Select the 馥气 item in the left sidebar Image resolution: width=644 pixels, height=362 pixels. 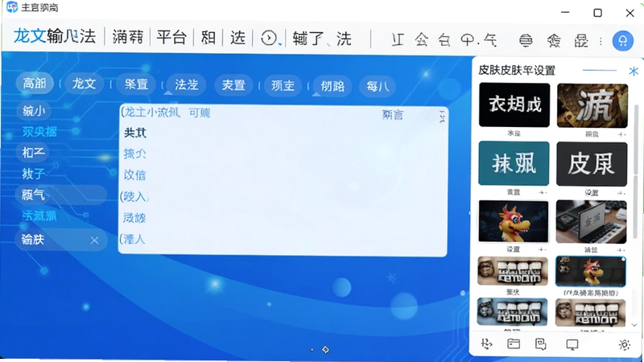click(61, 195)
